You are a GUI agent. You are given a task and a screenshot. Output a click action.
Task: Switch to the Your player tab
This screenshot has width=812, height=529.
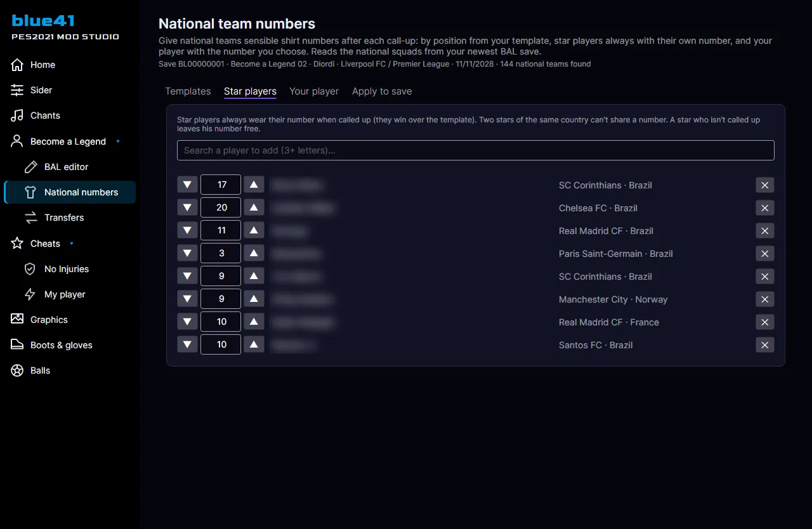pyautogui.click(x=314, y=91)
